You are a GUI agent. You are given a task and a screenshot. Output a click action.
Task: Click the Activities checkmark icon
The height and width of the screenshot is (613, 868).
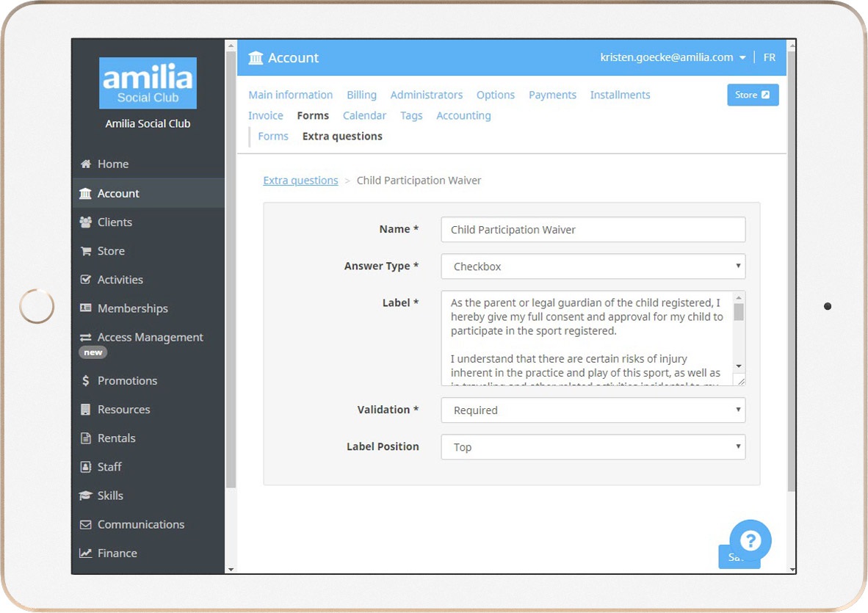point(85,280)
